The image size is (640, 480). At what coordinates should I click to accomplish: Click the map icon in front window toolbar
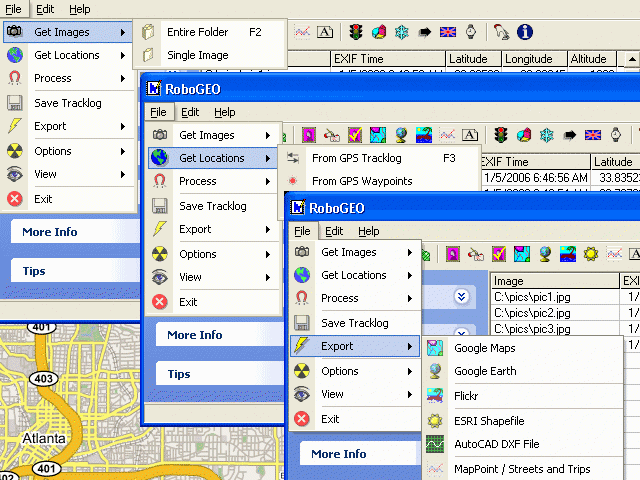tap(522, 254)
